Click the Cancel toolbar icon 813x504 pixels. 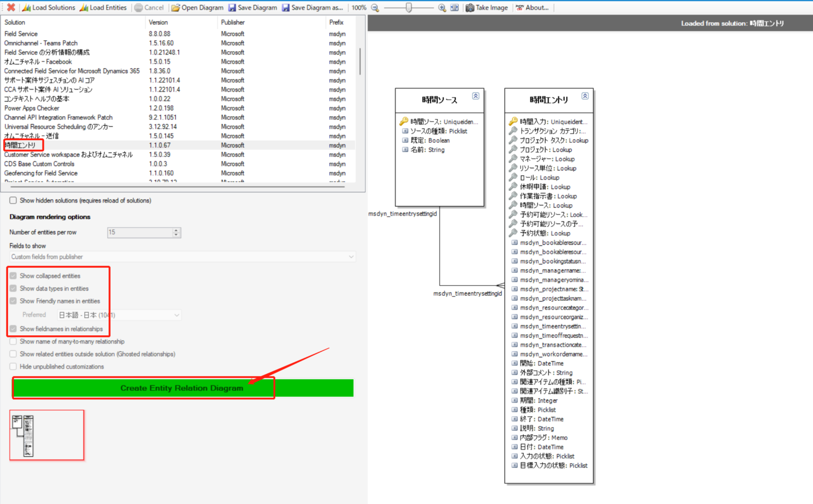point(139,7)
